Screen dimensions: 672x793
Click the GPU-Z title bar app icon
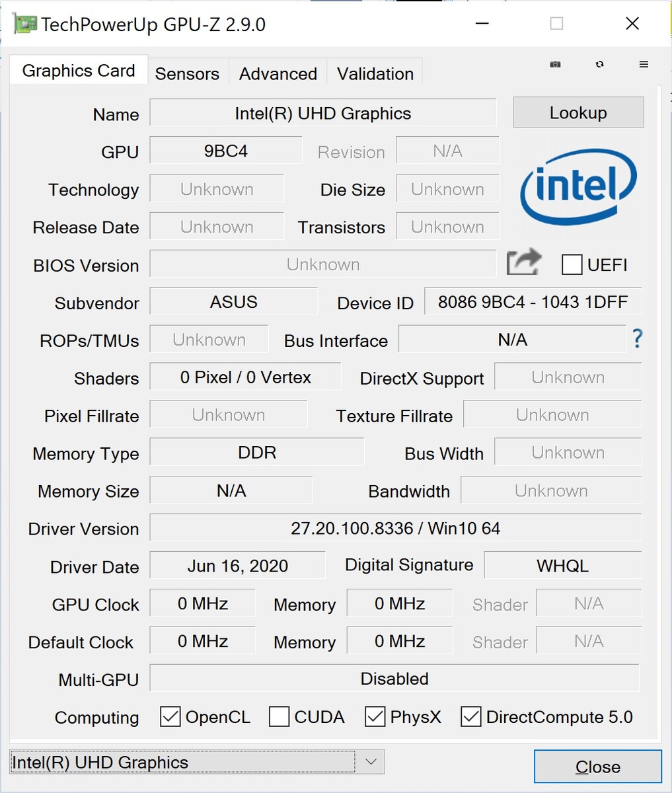tap(24, 24)
